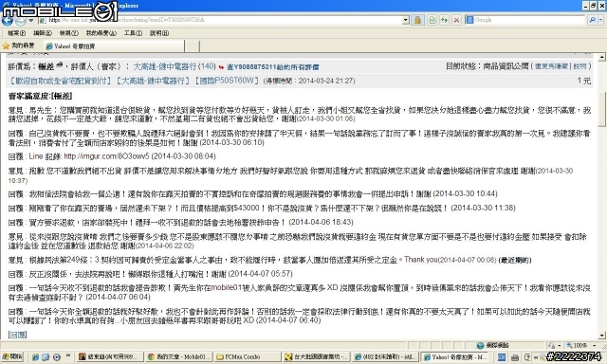Screen dimensions: 607x364
Task: Click the [回應] reply link at the bottom
Action: point(17,335)
